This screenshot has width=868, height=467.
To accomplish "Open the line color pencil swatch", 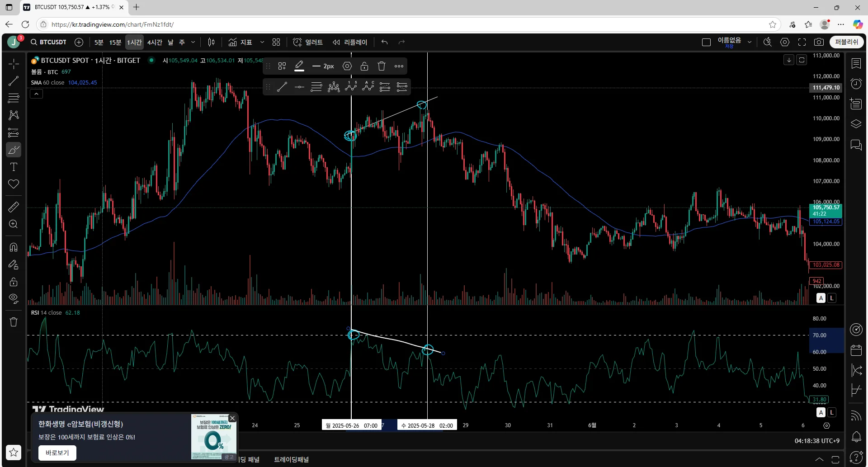I will pyautogui.click(x=299, y=66).
